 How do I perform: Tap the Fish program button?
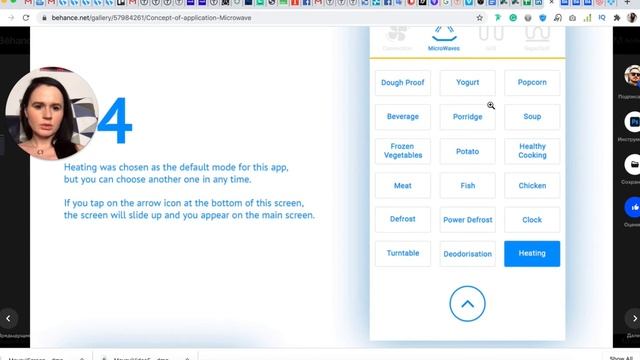(x=468, y=185)
